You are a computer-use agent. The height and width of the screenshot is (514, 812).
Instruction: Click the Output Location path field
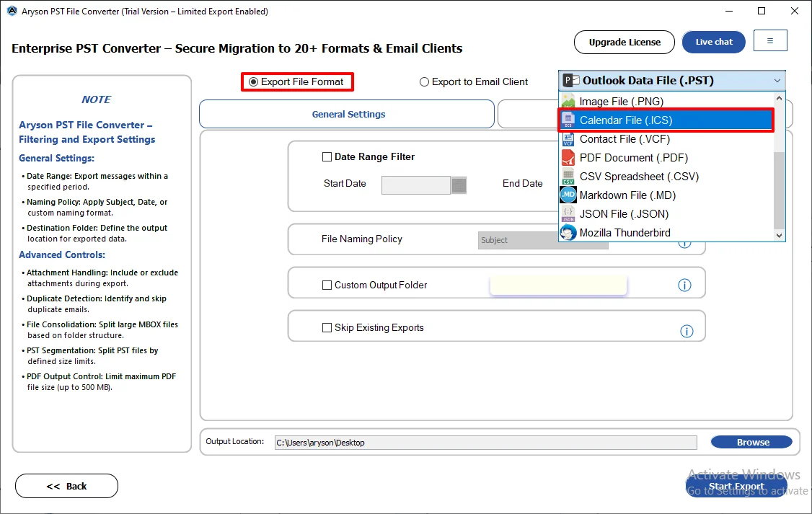[x=486, y=443]
